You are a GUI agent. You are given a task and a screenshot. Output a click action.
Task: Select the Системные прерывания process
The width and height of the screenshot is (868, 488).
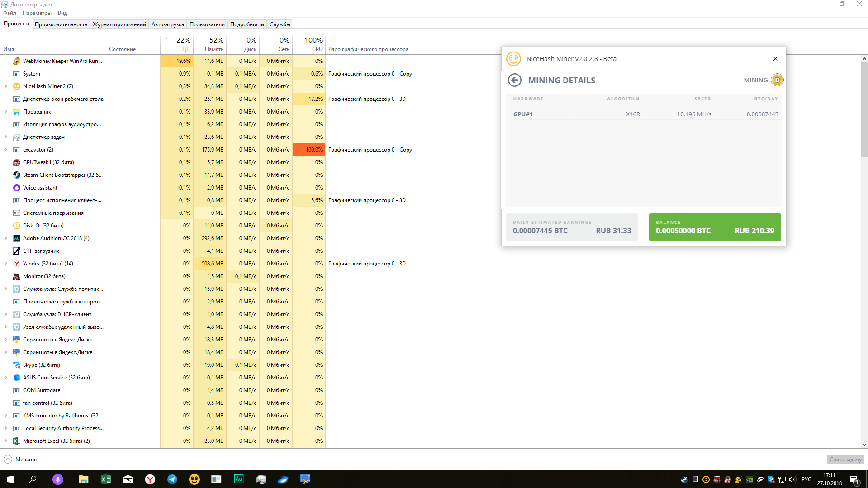[x=53, y=213]
